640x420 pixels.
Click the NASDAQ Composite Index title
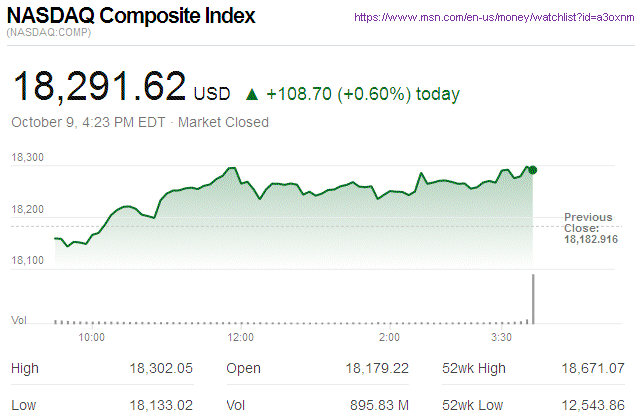(x=132, y=17)
